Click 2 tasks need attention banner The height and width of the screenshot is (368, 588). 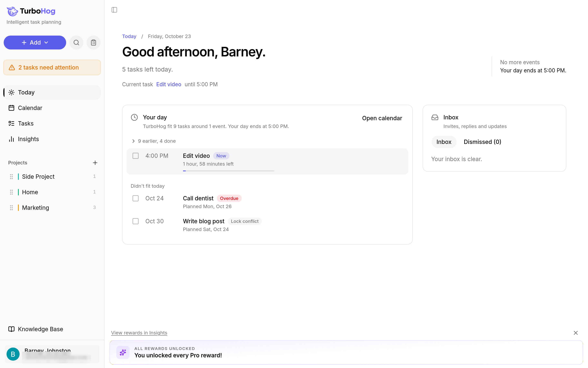(52, 67)
